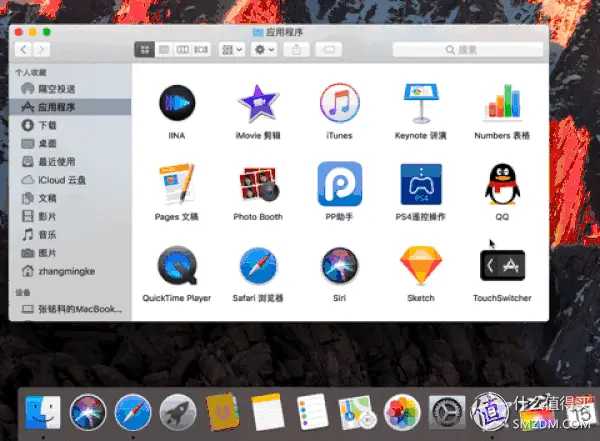Open 桌面 Desktop in sidebar
This screenshot has width=600, height=441.
tap(70, 144)
